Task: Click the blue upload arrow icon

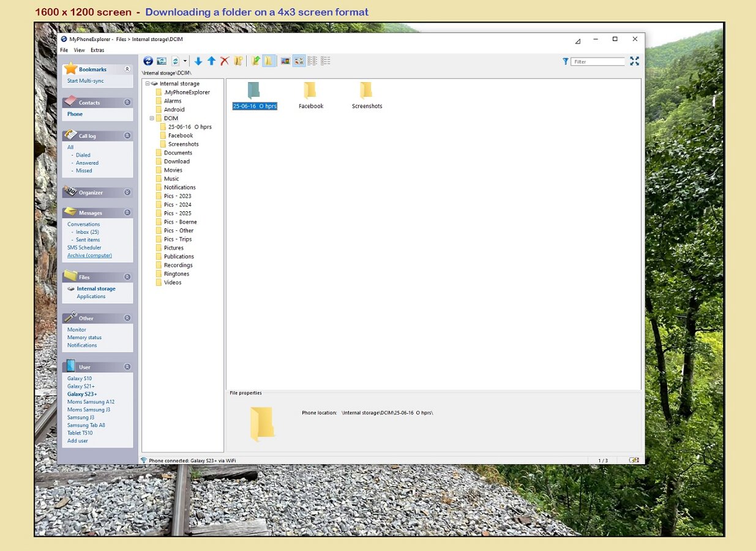Action: pos(211,61)
